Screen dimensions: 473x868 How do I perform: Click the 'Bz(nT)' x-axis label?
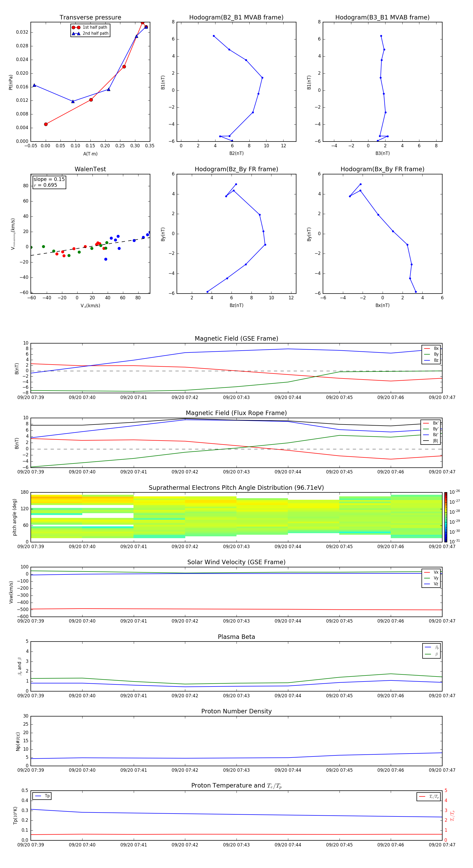point(236,305)
